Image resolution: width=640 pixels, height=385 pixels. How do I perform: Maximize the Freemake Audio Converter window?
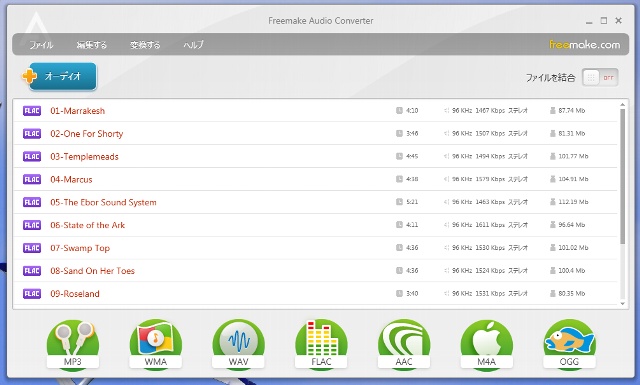click(604, 20)
